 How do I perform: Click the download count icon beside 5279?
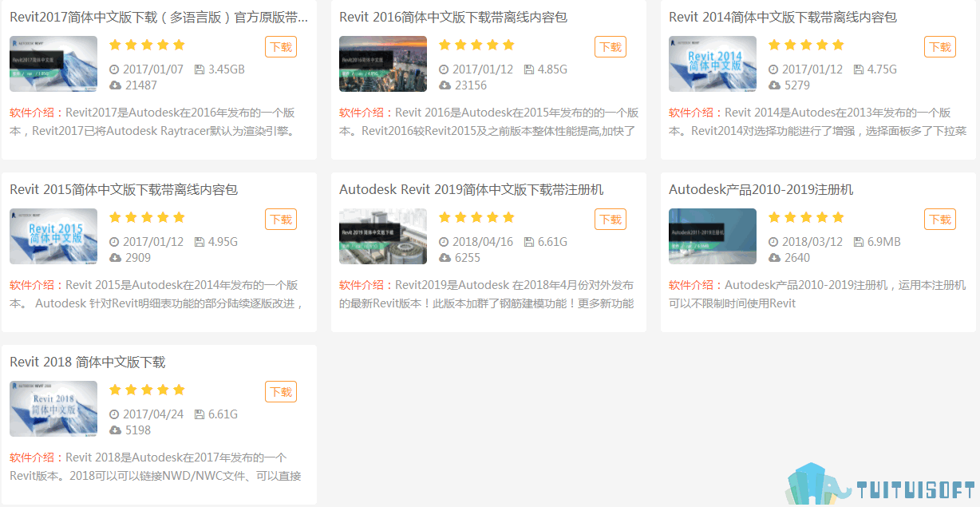[774, 85]
